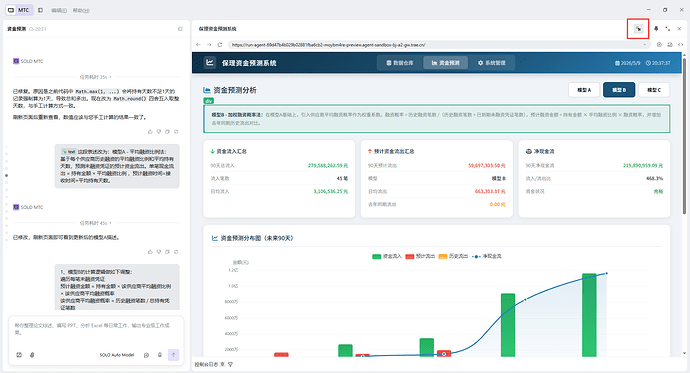Toggle the 净现金流 line legend item
Viewport: 690px width, 373px height.
pyautogui.click(x=487, y=256)
